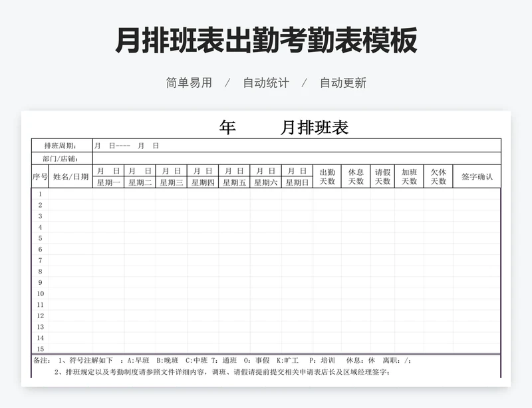Click the P: 培训 legend entry
This screenshot has width=532, height=408.
pyautogui.click(x=322, y=361)
